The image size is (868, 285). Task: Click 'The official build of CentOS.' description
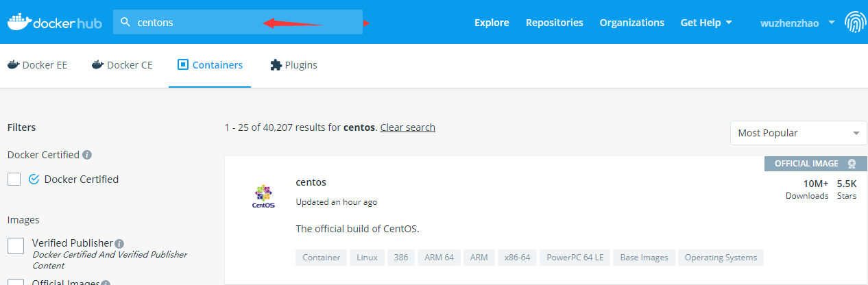(357, 229)
